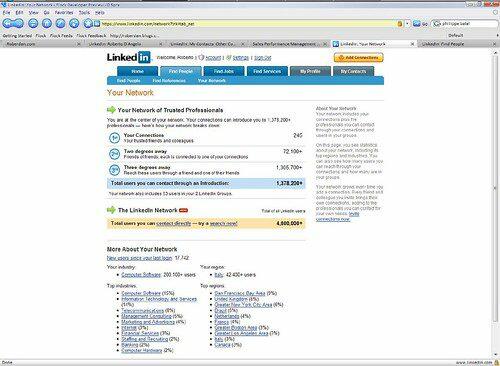Click in the browser search input field
This screenshot has width=500, height=366.
pos(469,24)
